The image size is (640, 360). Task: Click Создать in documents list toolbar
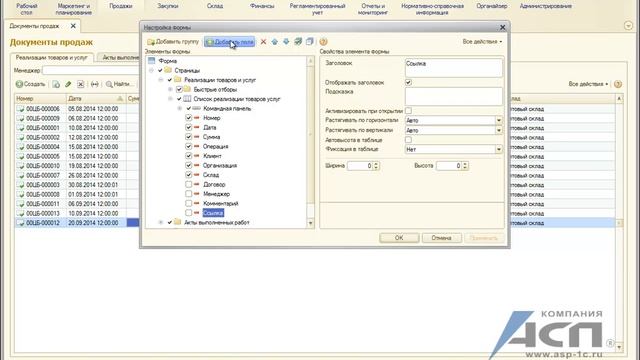(31, 84)
